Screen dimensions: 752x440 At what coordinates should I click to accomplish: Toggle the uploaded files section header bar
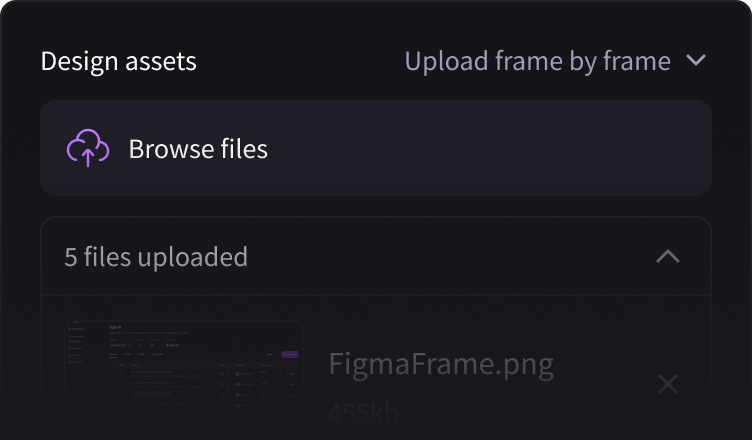click(x=376, y=256)
